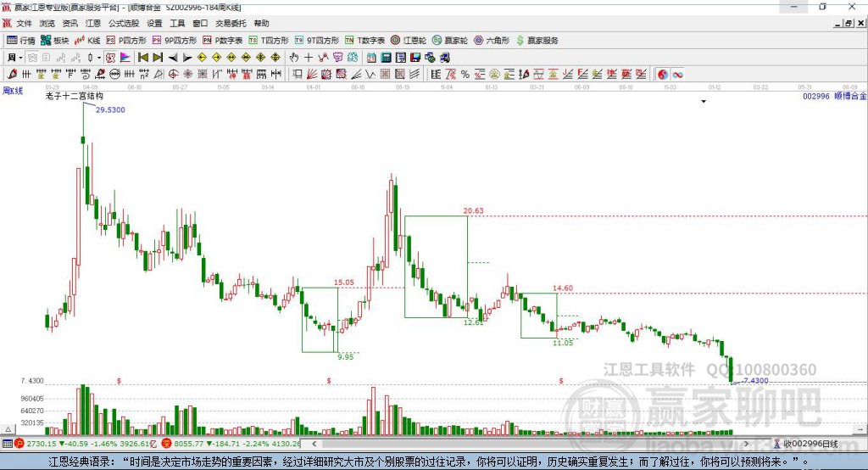The height and width of the screenshot is (470, 868).
Task: Open the 六角形 hexagon tool
Action: point(492,41)
